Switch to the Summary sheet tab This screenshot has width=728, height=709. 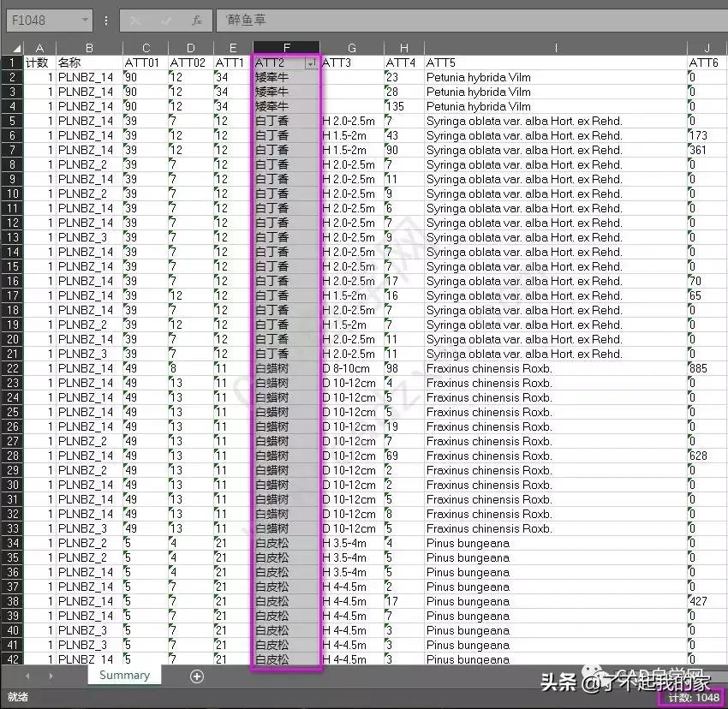click(124, 676)
